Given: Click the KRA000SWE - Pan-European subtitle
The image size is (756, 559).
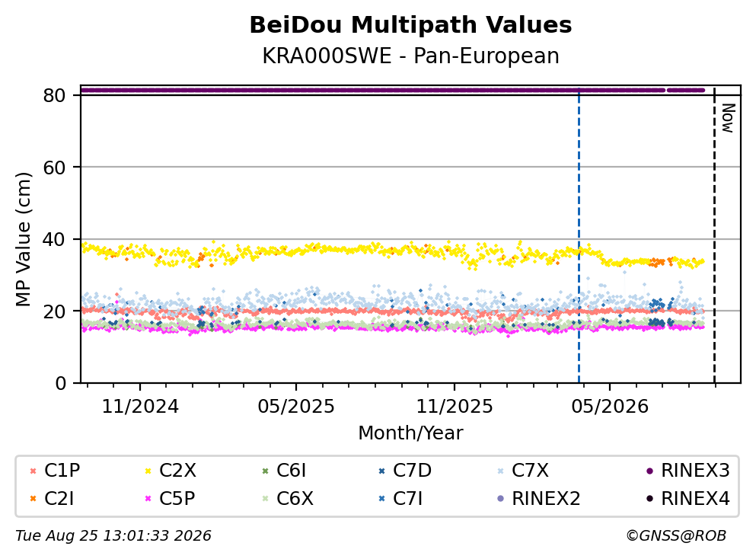Looking at the screenshot, I should pyautogui.click(x=410, y=56).
